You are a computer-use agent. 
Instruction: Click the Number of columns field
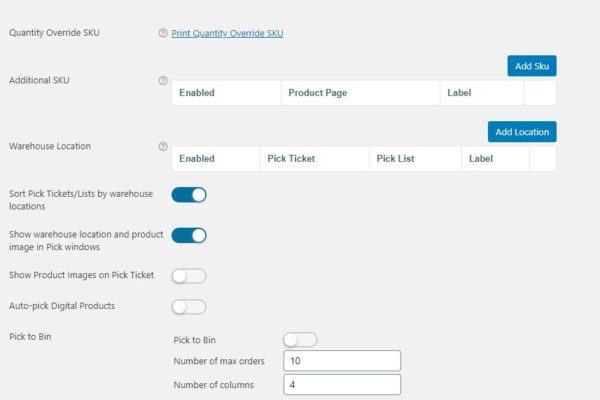342,384
